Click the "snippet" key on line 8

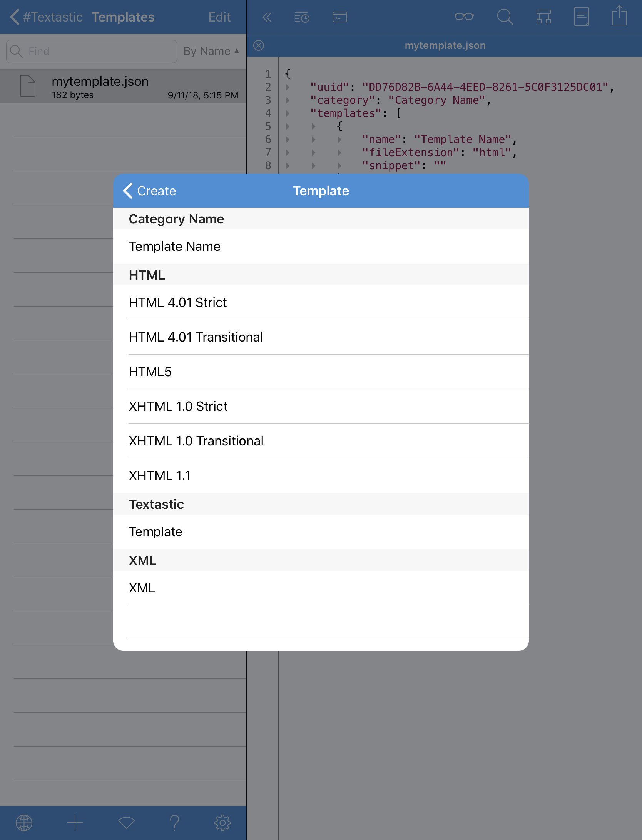point(391,165)
